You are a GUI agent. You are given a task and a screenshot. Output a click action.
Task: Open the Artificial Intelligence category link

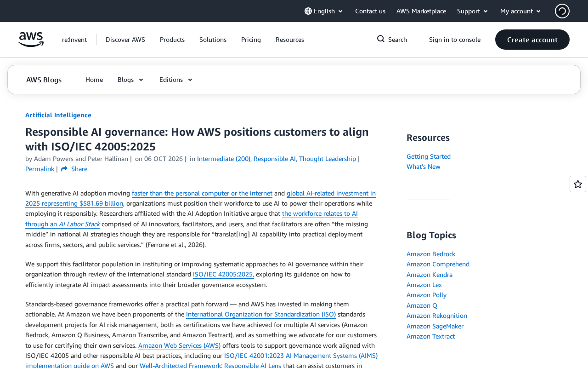click(x=58, y=115)
